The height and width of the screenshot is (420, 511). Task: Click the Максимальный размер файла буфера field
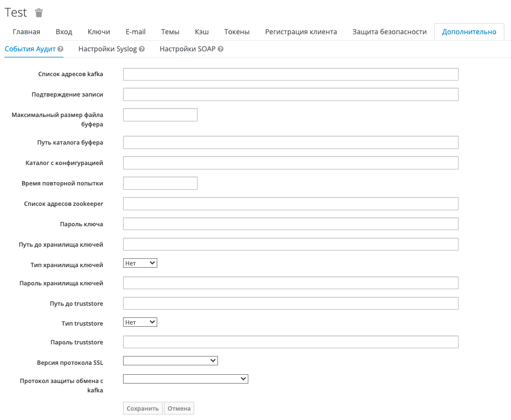(x=160, y=115)
